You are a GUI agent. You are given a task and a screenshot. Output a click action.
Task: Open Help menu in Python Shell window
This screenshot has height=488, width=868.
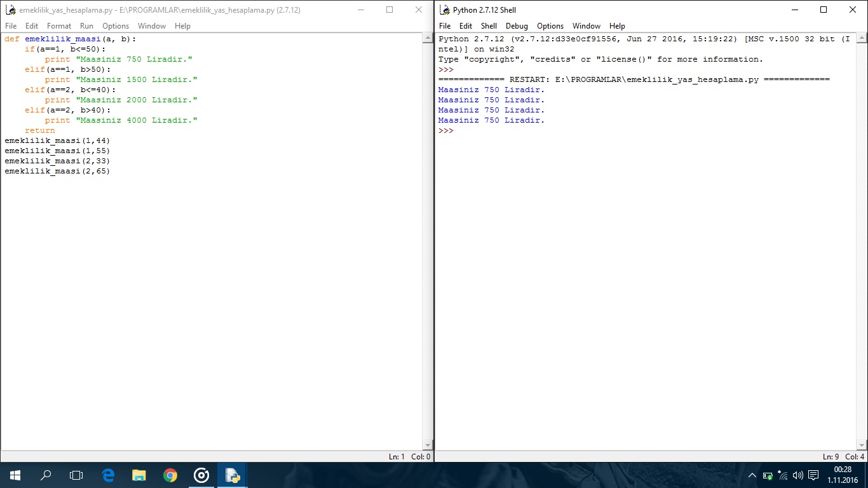[x=617, y=26]
